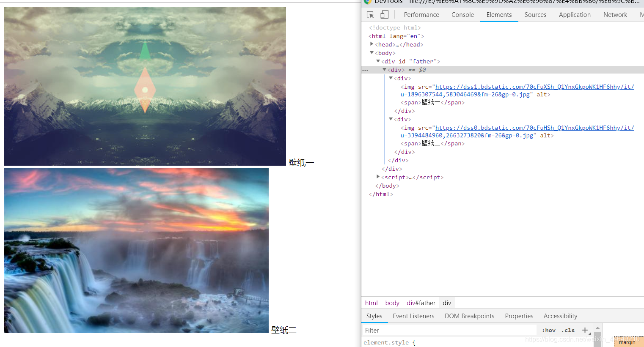Image resolution: width=644 pixels, height=347 pixels.
Task: Expand the script element node
Action: click(x=378, y=177)
